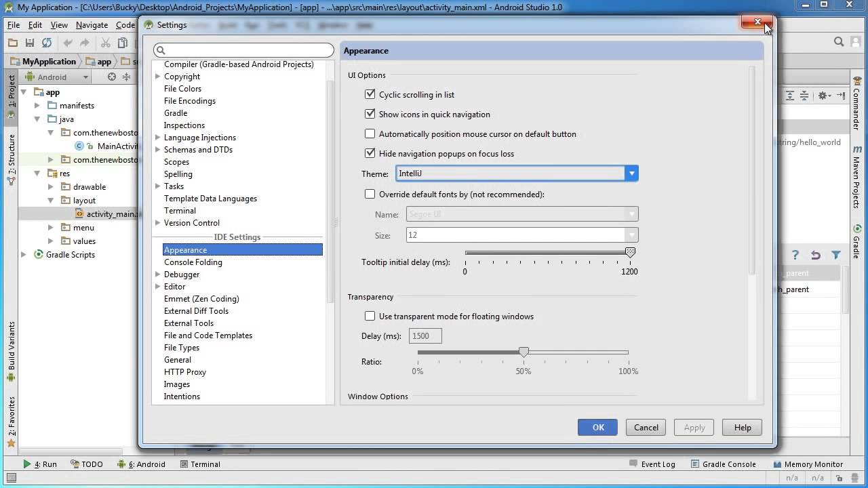This screenshot has width=868, height=488.
Task: Select External Diff Tools in settings list
Action: pyautogui.click(x=196, y=311)
